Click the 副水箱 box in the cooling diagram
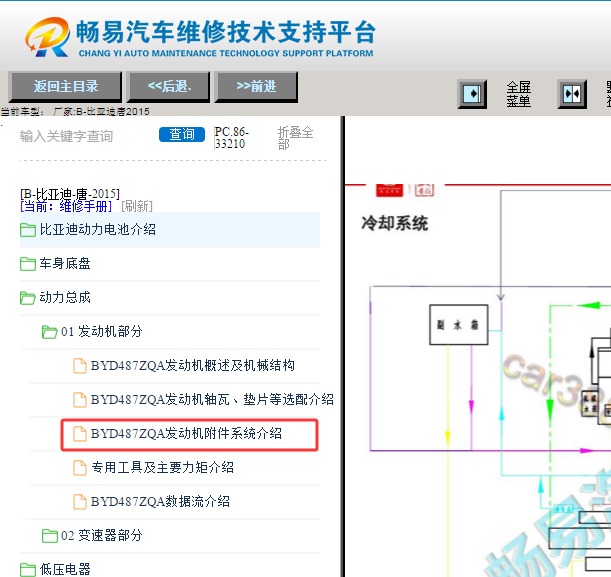The image size is (611, 577). (x=459, y=325)
